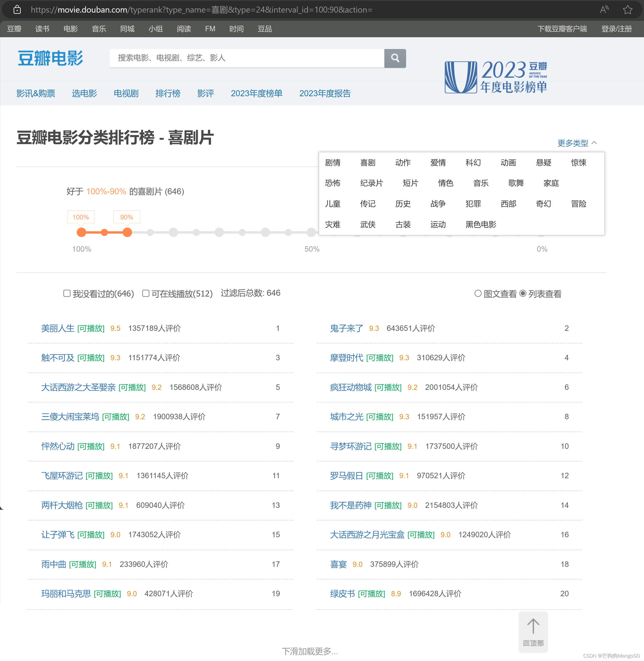Check the 可在线播放 checkbox
The image size is (644, 661).
146,293
